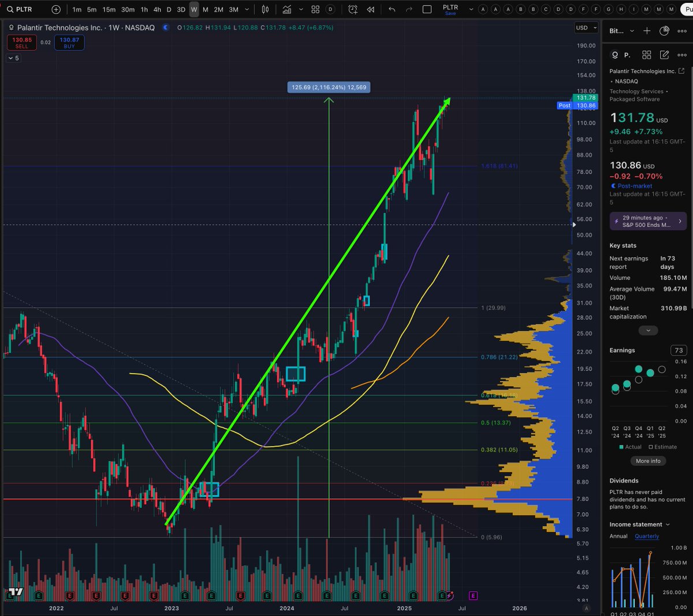Undo the last chart action
The image size is (693, 616).
point(393,9)
